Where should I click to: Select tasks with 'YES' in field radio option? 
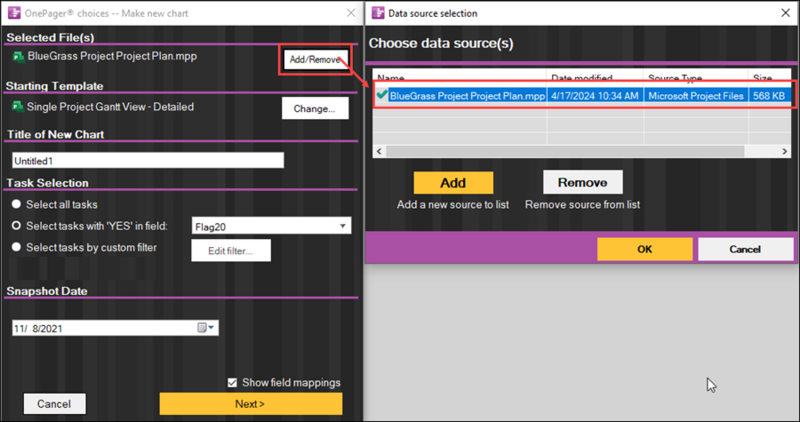[x=16, y=226]
